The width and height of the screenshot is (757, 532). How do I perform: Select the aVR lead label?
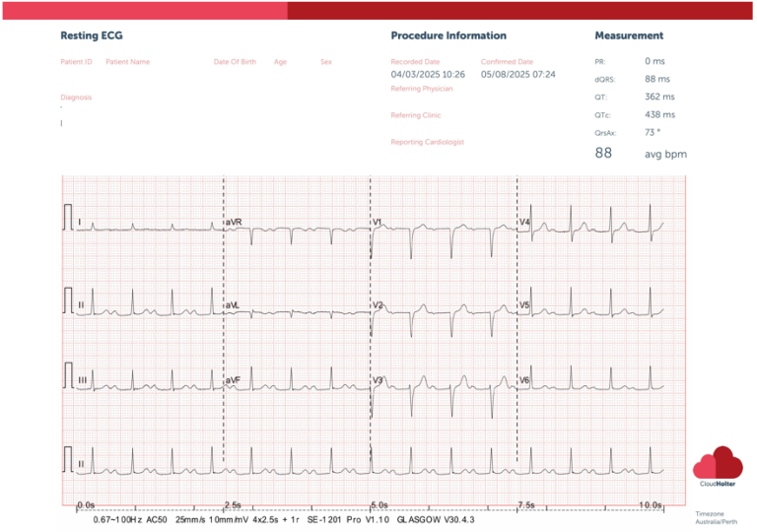tap(234, 223)
